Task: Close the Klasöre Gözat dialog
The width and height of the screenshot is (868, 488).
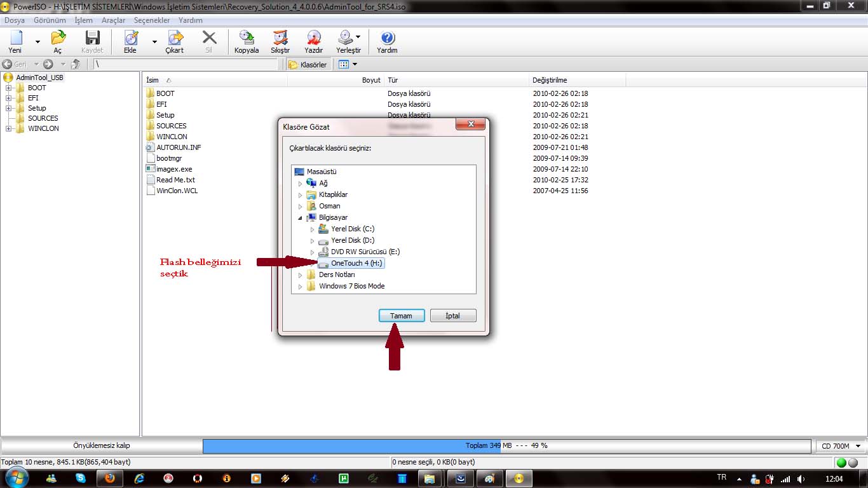Action: pos(470,125)
